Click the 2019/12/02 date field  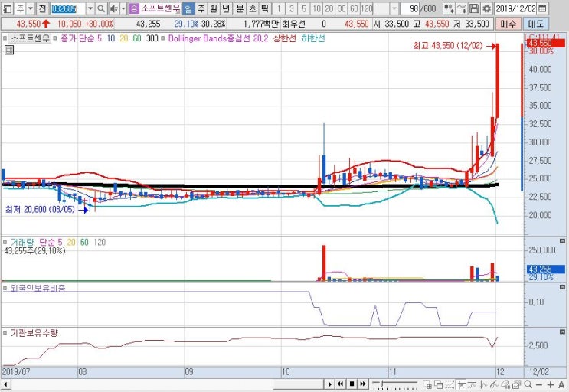point(515,8)
